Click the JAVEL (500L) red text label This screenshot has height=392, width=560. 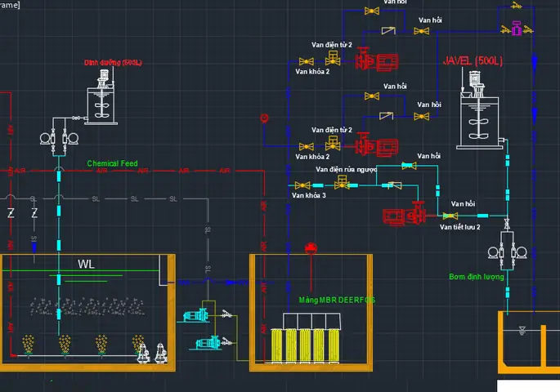click(473, 61)
